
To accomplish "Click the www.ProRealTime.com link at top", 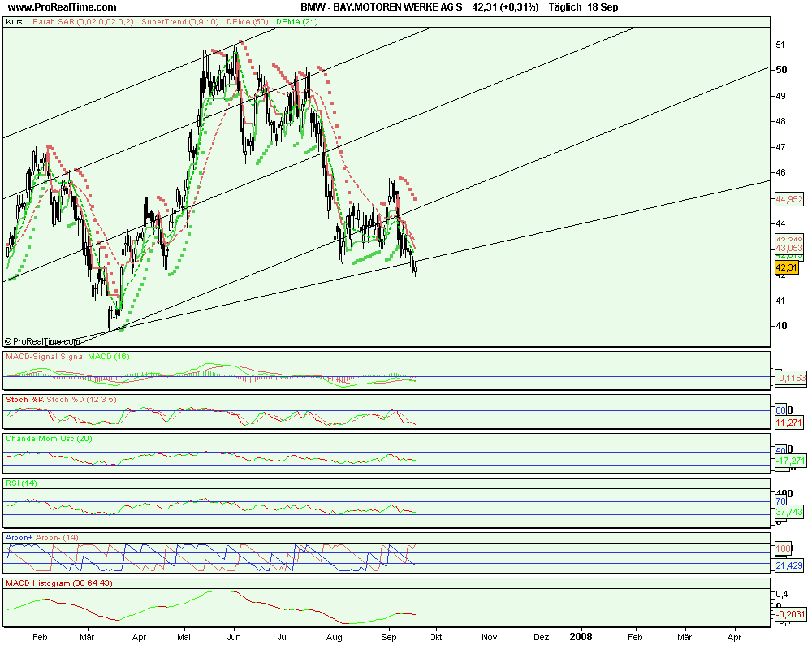I will pos(62,7).
